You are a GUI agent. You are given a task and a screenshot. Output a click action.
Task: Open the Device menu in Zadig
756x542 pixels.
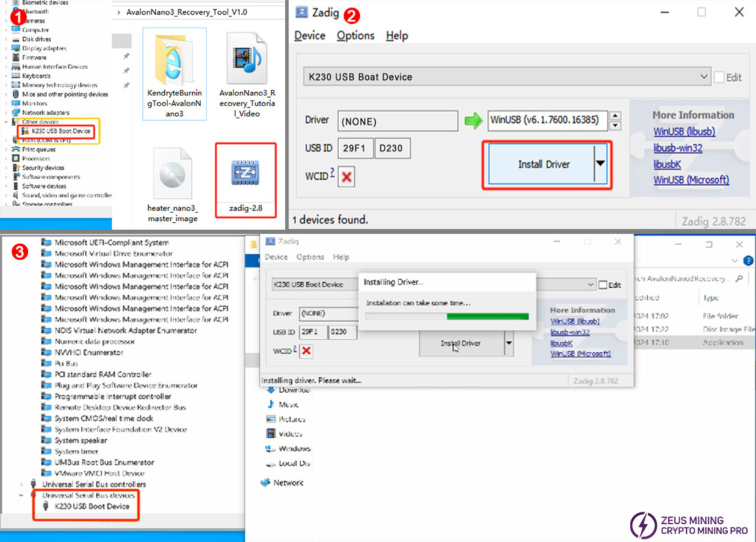(x=309, y=36)
